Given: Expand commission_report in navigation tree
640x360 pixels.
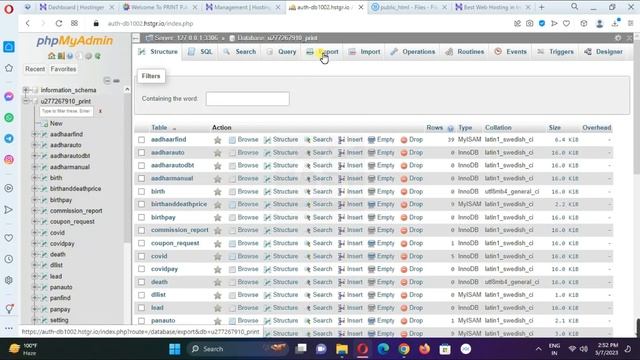Looking at the screenshot, I should [x=35, y=211].
